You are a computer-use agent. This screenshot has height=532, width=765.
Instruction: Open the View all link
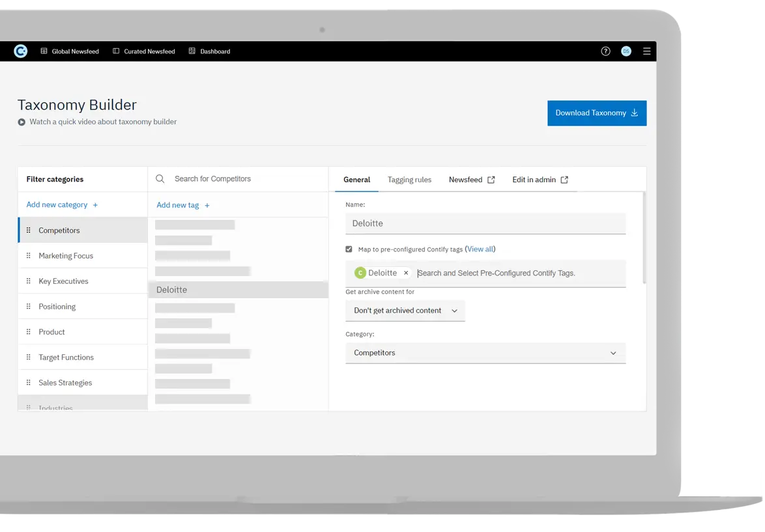click(480, 249)
